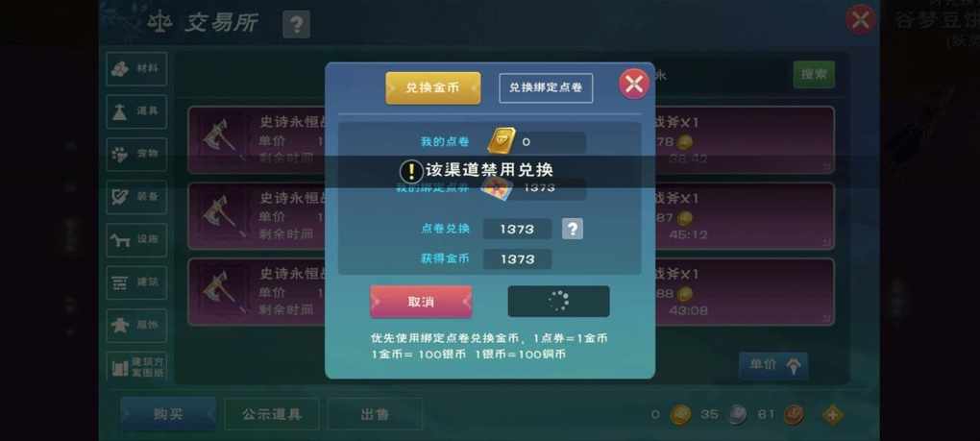Close the exchange dialog with red X
Viewport: 980px width, 441px height.
pos(634,85)
